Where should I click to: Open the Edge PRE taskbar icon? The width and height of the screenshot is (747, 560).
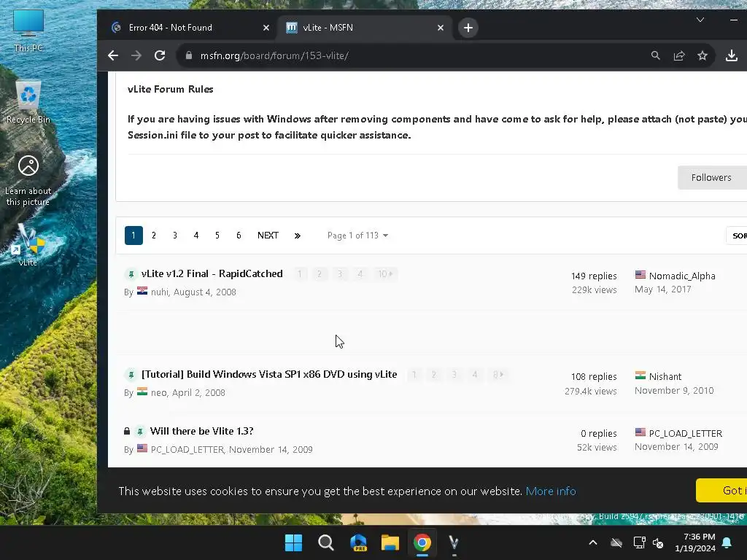pyautogui.click(x=358, y=542)
